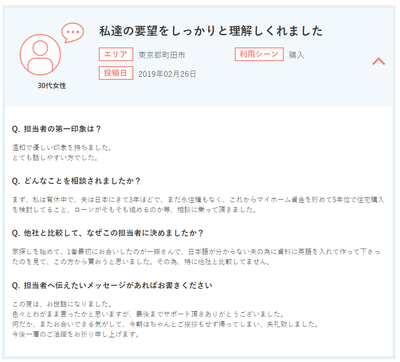
Task: Click the 30代女性 reviewer label
Action: [51, 86]
